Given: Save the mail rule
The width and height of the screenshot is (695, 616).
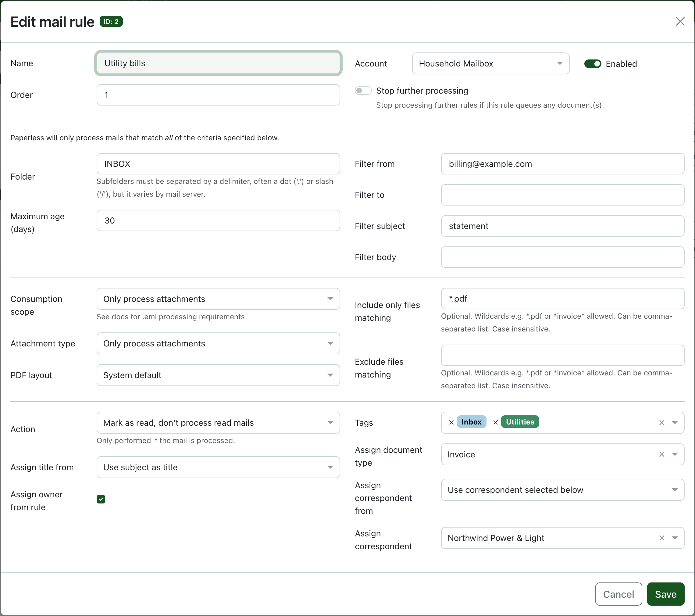Looking at the screenshot, I should point(665,594).
